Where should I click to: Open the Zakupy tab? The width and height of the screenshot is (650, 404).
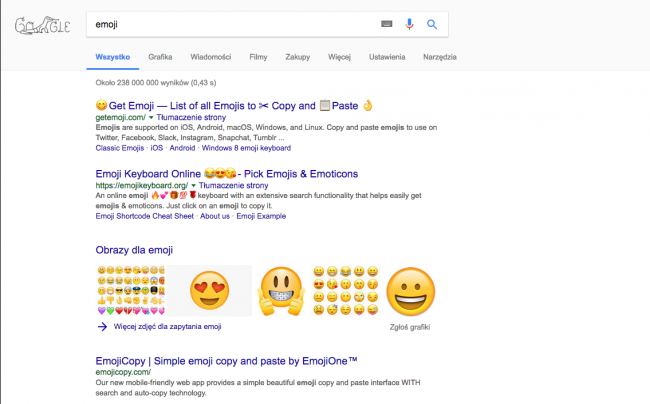pos(298,57)
